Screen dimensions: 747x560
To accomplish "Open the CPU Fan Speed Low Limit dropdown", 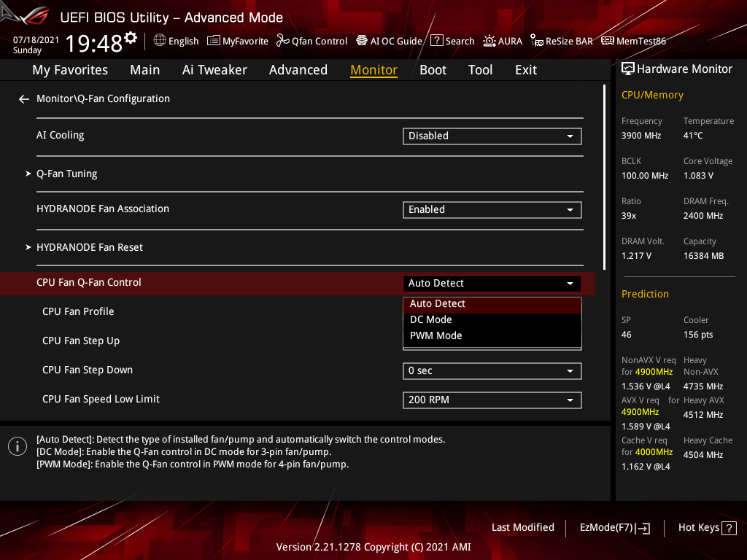I will (492, 400).
